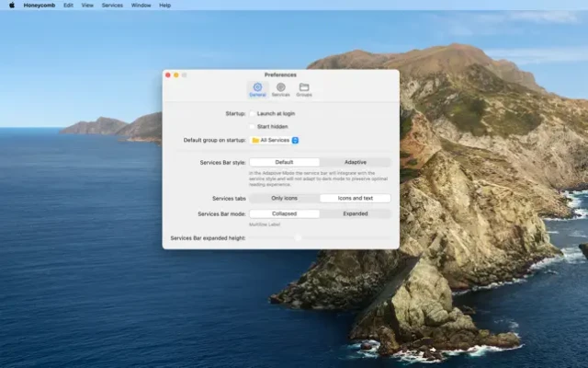Tick the Start hidden checkbox
This screenshot has height=368, width=588.
(253, 126)
